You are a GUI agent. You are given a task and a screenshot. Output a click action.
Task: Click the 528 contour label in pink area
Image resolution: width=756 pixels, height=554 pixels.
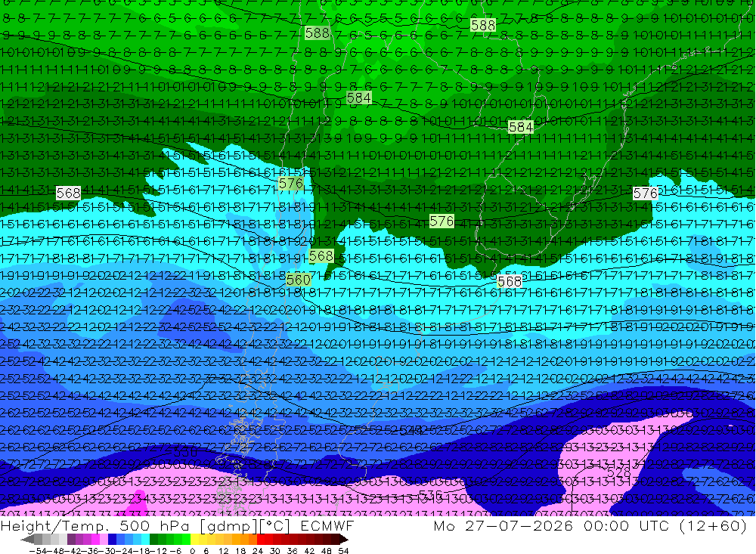pyautogui.click(x=618, y=472)
